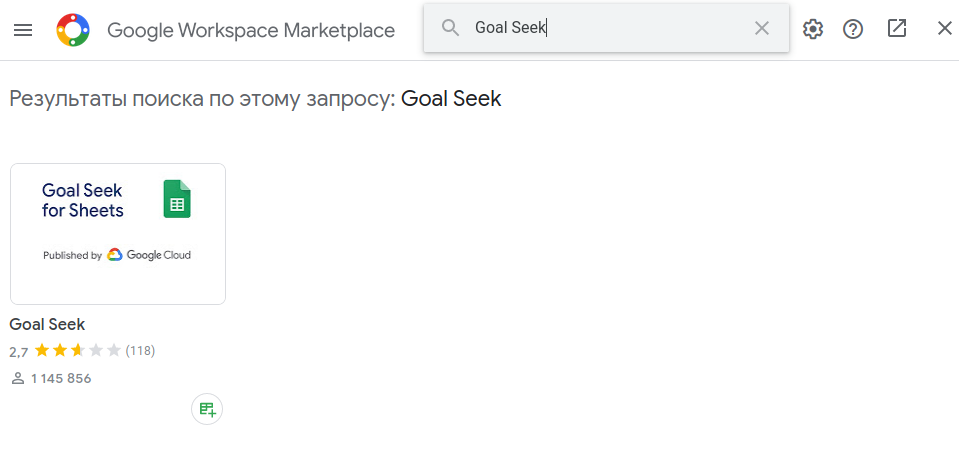The image size is (959, 463).
Task: Click the star rating of Goal Seek
Action: (78, 350)
